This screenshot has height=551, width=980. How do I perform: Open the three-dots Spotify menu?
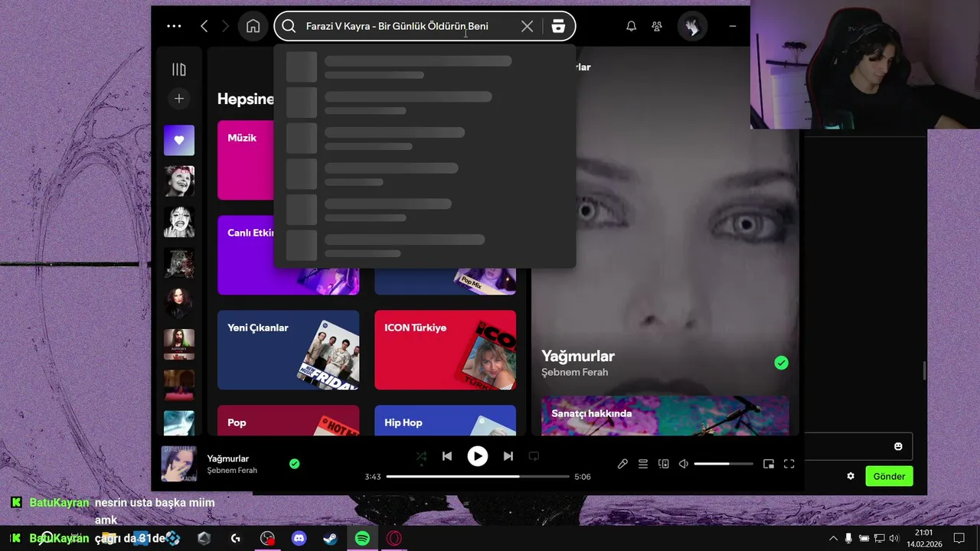pyautogui.click(x=174, y=26)
